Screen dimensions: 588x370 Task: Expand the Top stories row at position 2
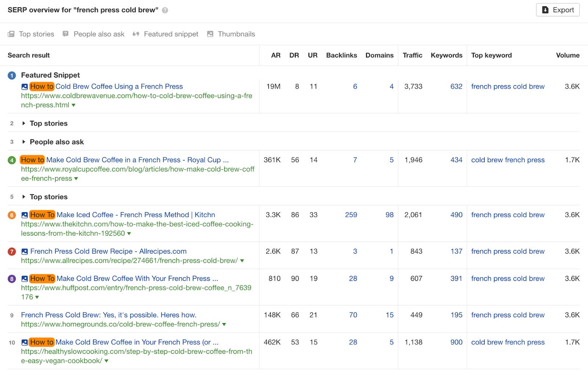click(x=24, y=123)
